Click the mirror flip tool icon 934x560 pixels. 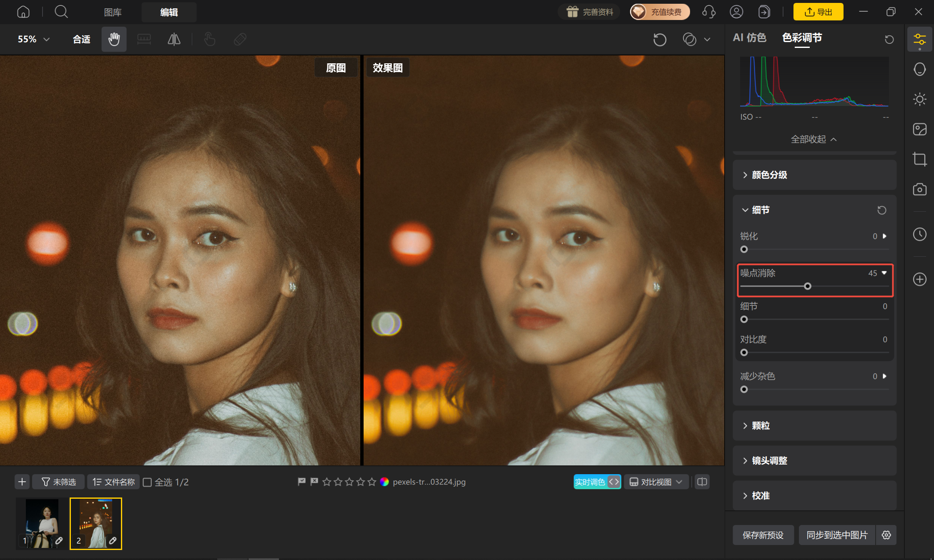[x=174, y=39]
